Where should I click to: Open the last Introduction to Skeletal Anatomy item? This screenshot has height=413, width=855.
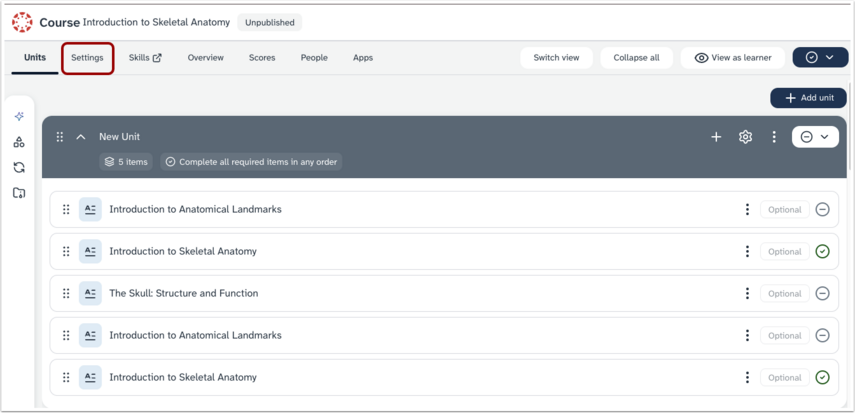[183, 378]
